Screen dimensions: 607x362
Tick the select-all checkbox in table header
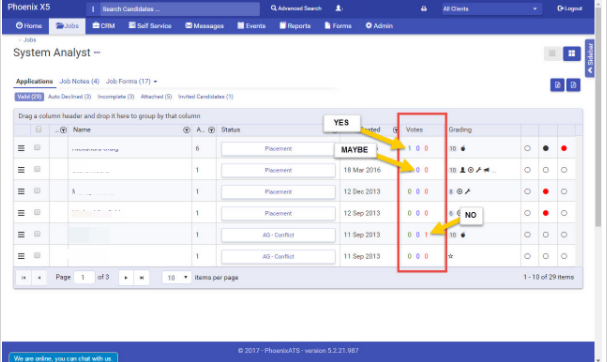[x=38, y=129]
